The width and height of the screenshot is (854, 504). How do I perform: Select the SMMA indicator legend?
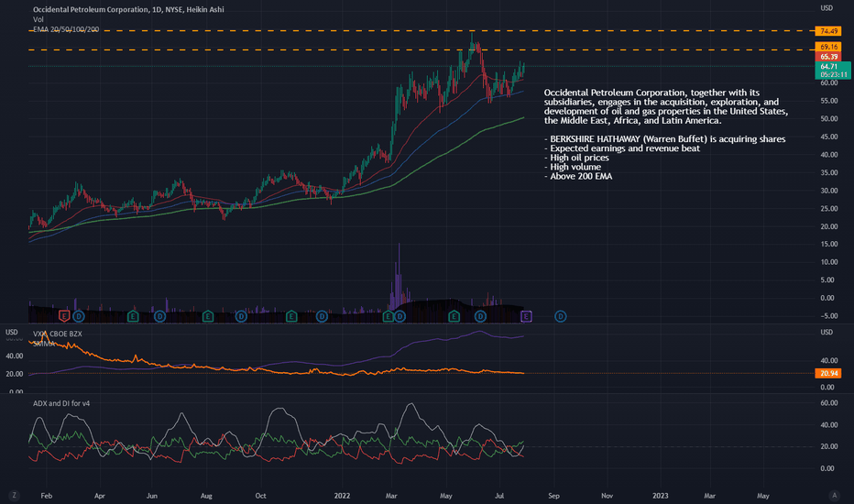(44, 344)
